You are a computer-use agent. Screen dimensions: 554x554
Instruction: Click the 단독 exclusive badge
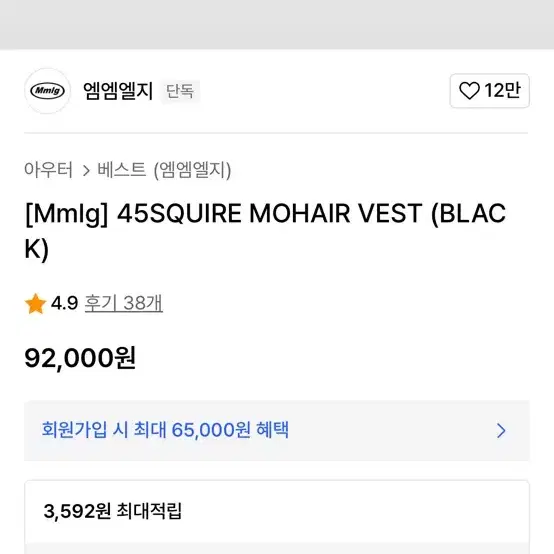click(180, 91)
